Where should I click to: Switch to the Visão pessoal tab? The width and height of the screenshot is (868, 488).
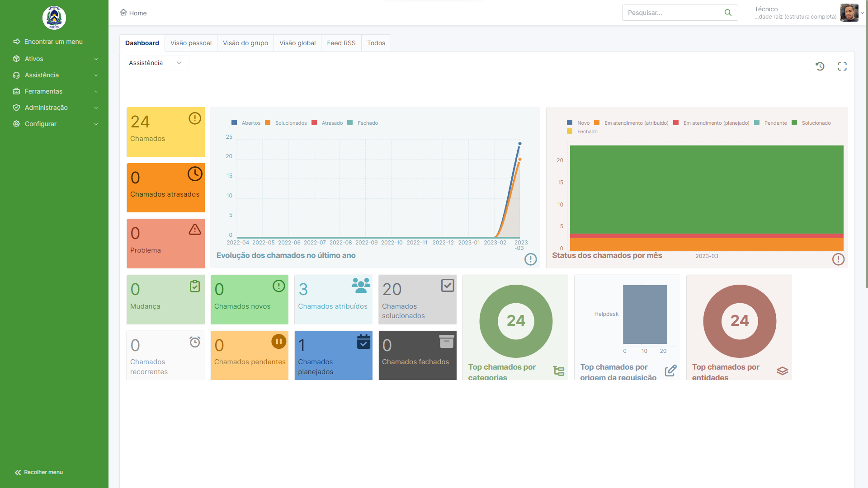click(x=191, y=43)
